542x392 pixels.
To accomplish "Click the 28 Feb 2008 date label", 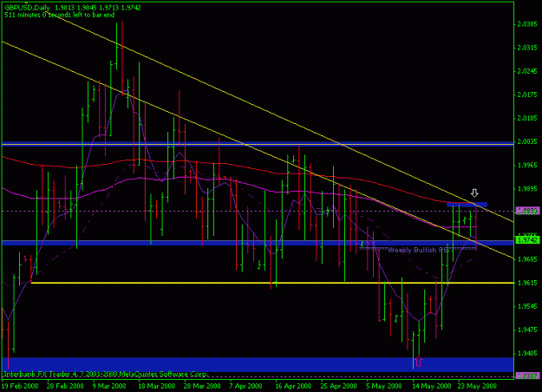I will (x=65, y=386).
